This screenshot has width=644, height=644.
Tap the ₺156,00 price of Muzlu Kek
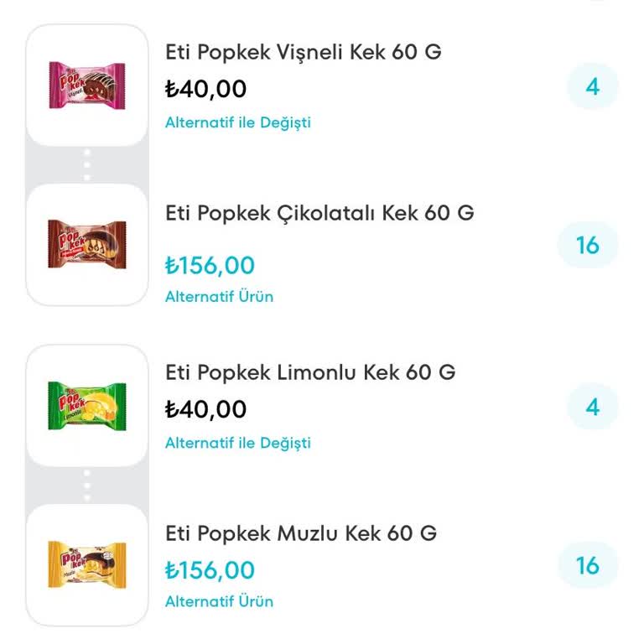(x=210, y=570)
